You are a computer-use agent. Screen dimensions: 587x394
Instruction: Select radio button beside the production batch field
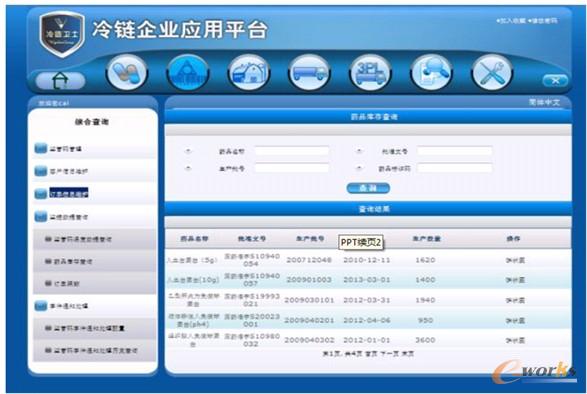[x=188, y=168]
